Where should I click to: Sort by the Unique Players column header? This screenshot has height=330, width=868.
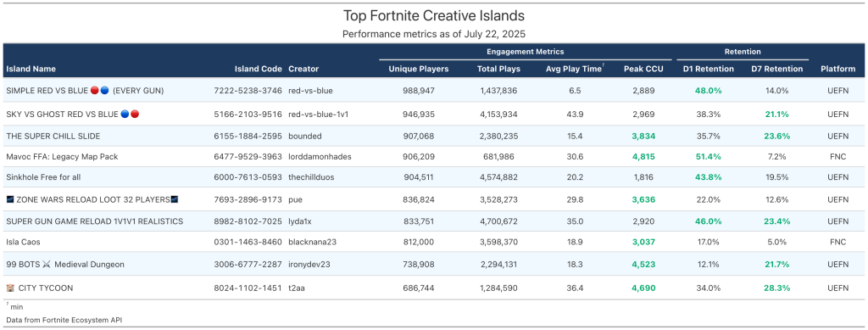[419, 70]
